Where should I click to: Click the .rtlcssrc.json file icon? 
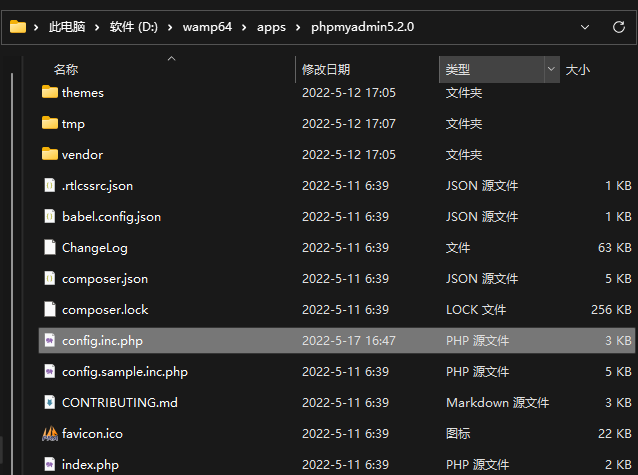click(x=50, y=185)
